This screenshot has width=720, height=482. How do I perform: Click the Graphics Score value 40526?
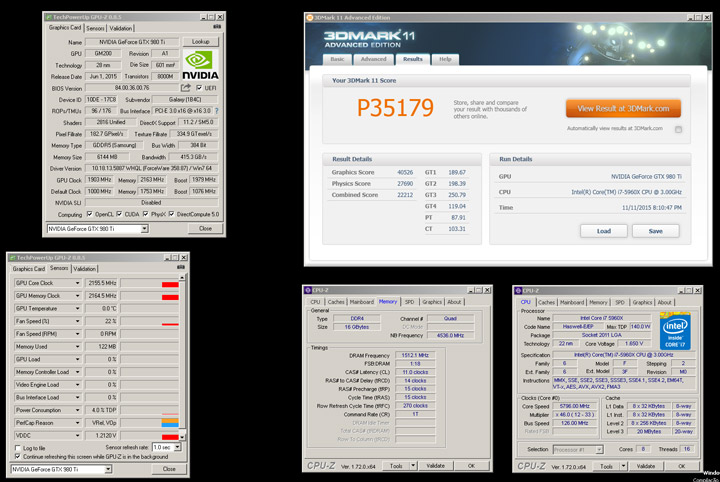405,172
